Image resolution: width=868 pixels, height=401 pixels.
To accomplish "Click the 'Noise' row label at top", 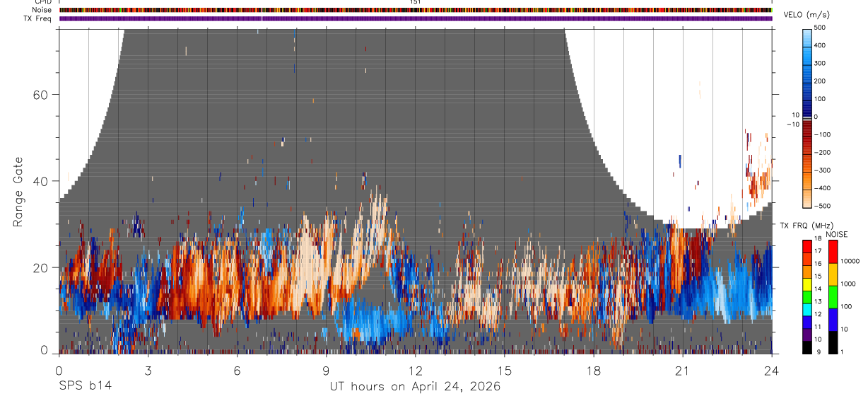I will pos(42,10).
